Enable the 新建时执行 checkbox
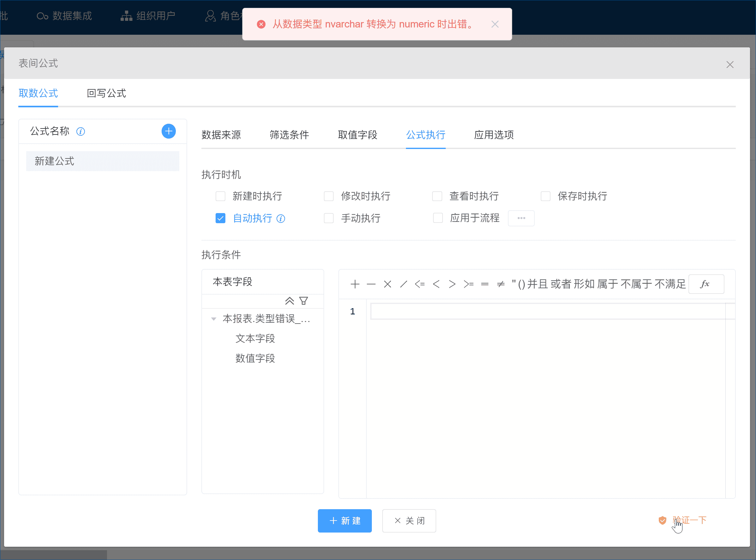This screenshot has height=560, width=756. (x=220, y=196)
